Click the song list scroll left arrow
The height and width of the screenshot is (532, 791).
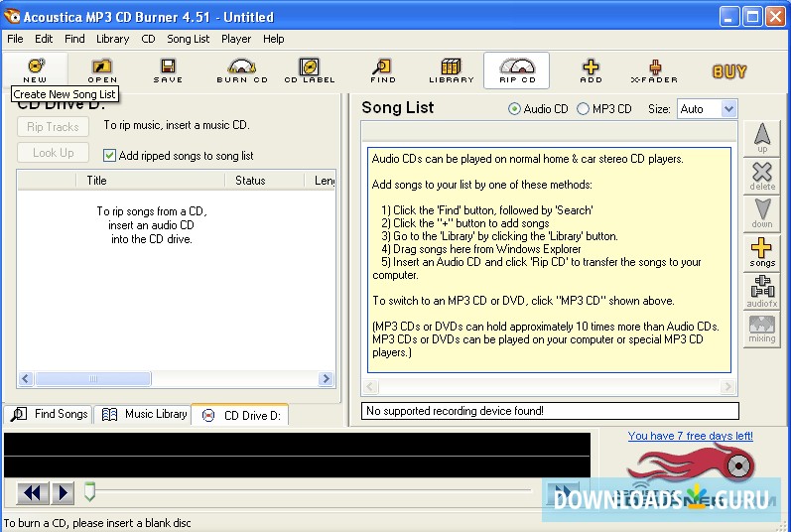coord(370,387)
